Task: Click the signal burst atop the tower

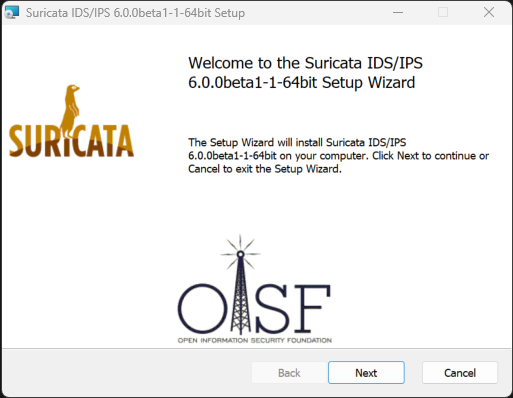Action: [x=240, y=252]
